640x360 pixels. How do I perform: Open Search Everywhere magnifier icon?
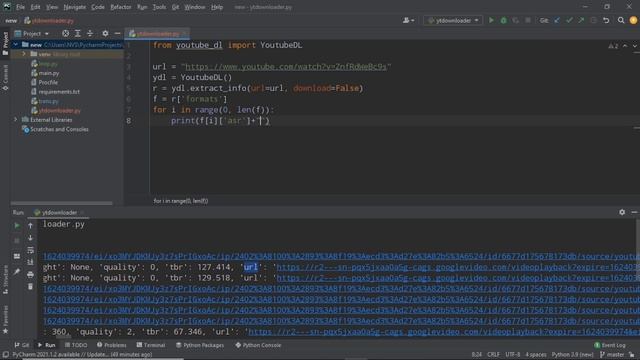pos(621,20)
